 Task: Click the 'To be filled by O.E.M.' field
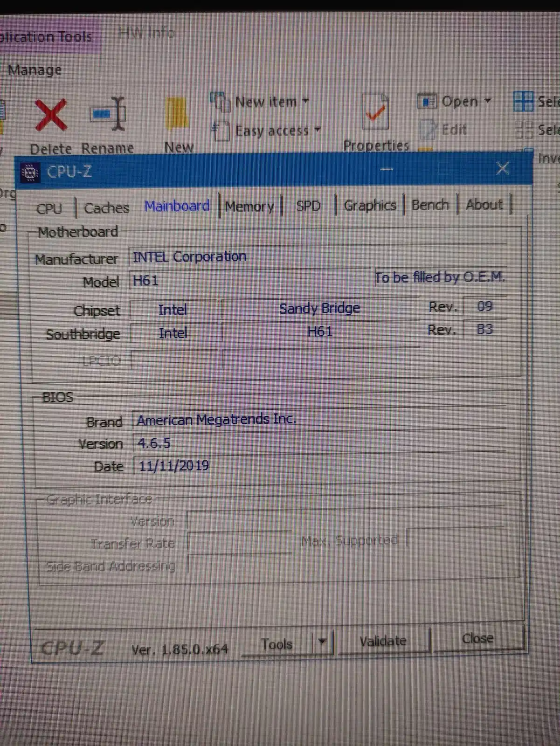tap(440, 277)
